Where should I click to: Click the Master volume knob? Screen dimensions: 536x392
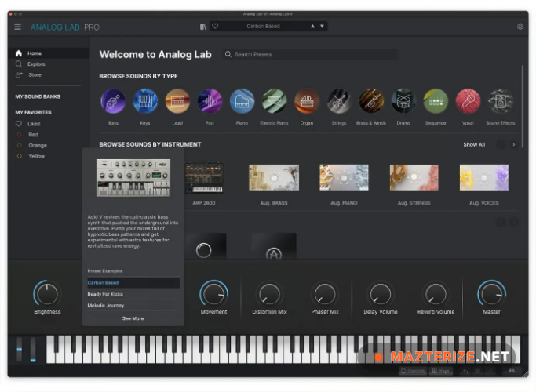[491, 294]
